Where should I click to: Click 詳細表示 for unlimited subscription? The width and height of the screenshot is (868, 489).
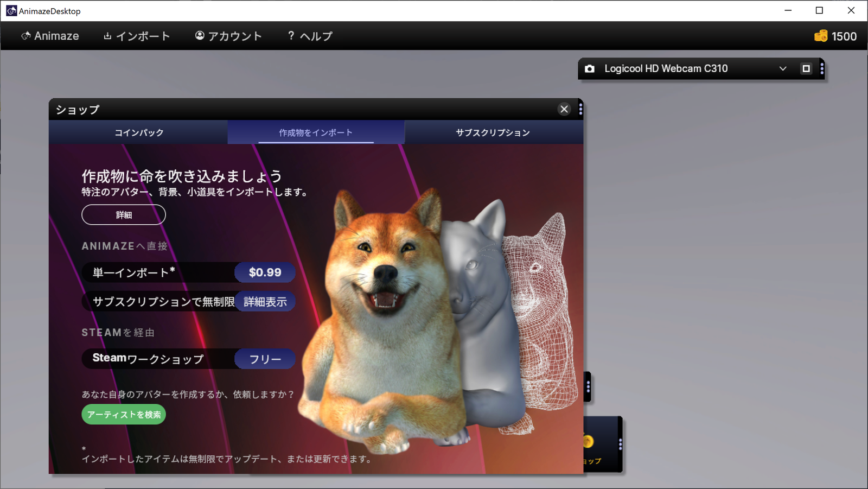[x=265, y=302]
